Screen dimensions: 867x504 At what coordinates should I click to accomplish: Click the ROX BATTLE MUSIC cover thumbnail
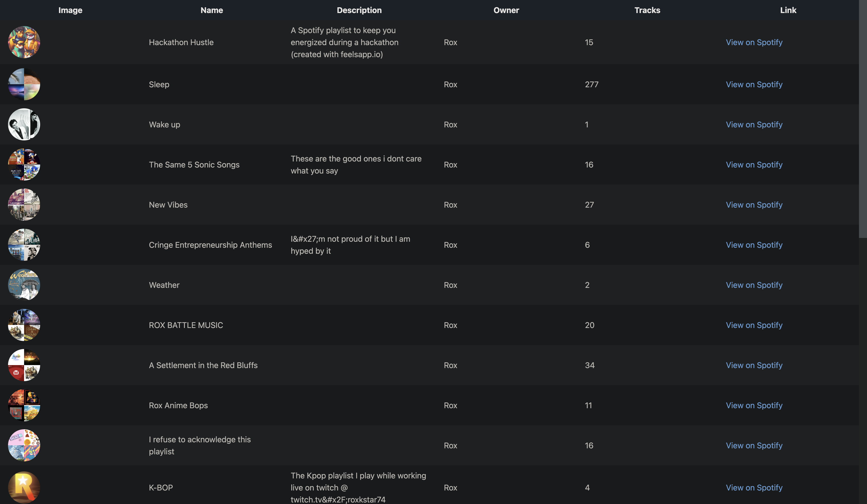[24, 325]
